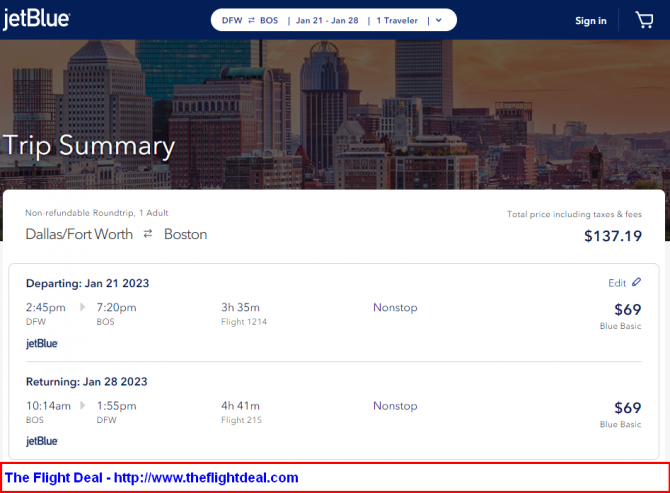Click the Jan 21 - Jan 28 dates in the search bar
Viewport: 670px width, 493px height.
point(327,21)
